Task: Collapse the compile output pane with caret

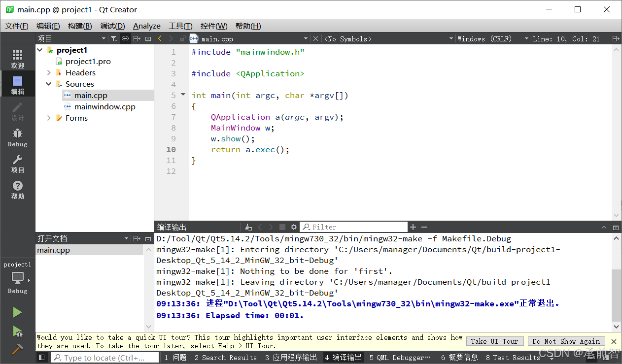Action: tap(605, 227)
